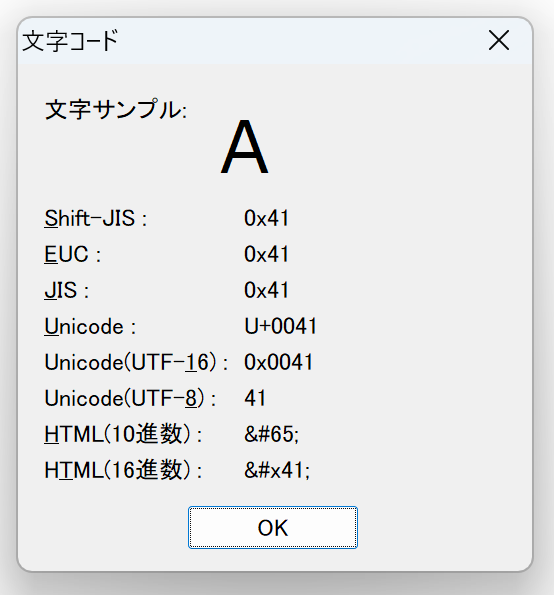554x595 pixels.
Task: Select the EUC value 0x41
Action: [266, 254]
